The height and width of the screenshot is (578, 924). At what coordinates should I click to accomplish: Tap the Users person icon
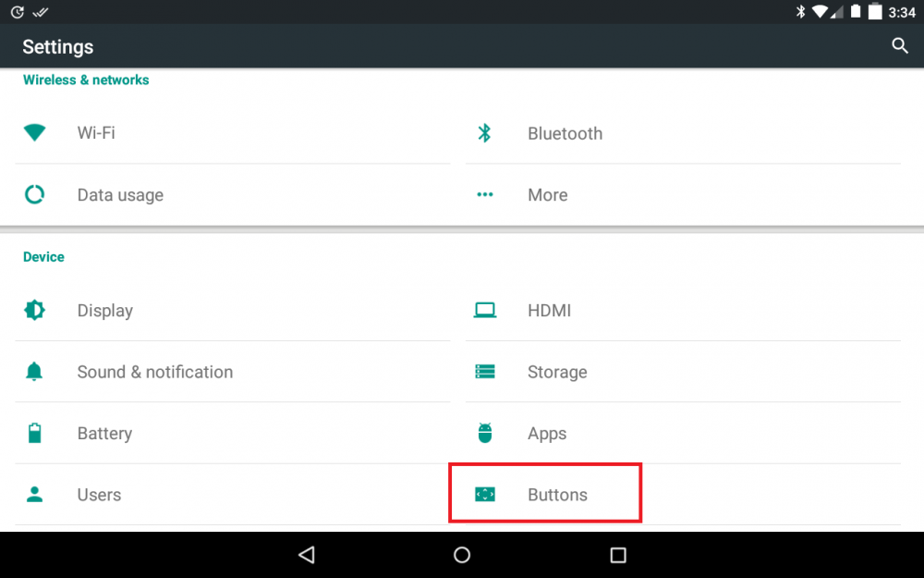coord(35,495)
